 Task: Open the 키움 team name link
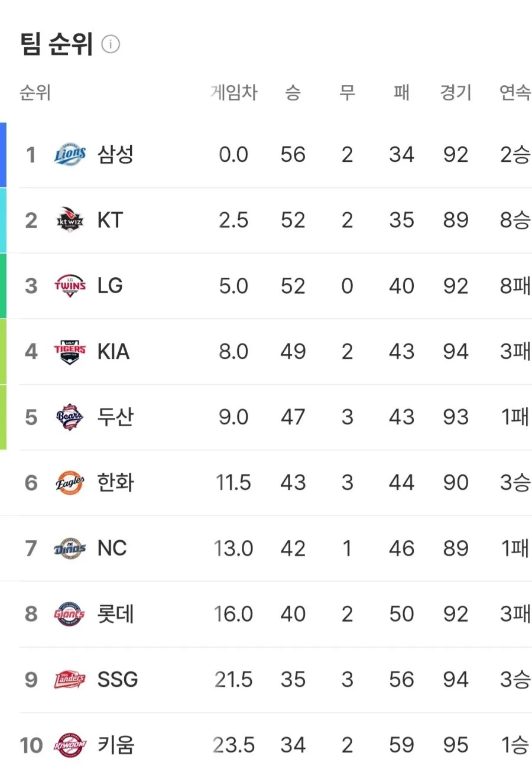coord(116,745)
